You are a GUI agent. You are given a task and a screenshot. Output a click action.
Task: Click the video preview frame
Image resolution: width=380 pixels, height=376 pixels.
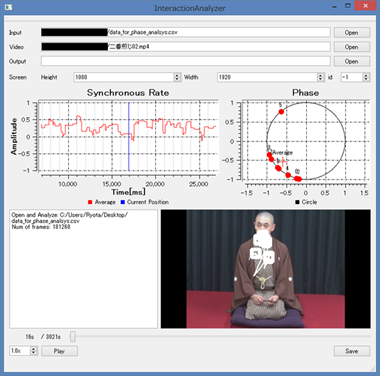[266, 269]
